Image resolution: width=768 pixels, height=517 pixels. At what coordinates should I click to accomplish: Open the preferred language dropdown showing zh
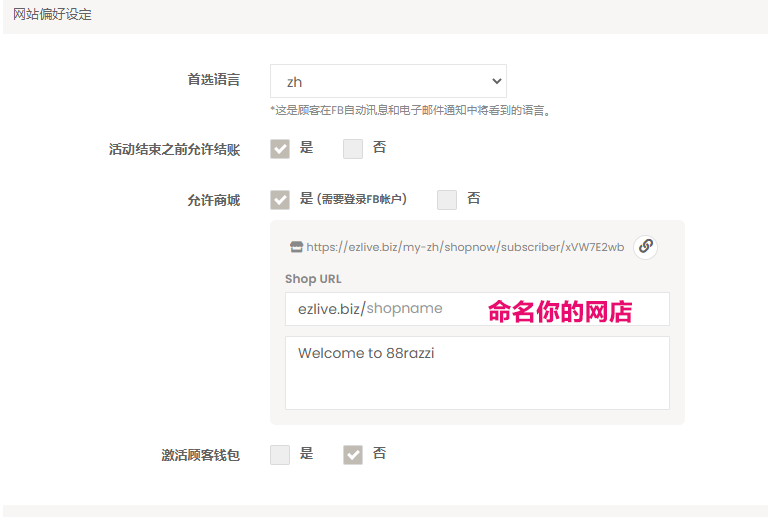[388, 81]
